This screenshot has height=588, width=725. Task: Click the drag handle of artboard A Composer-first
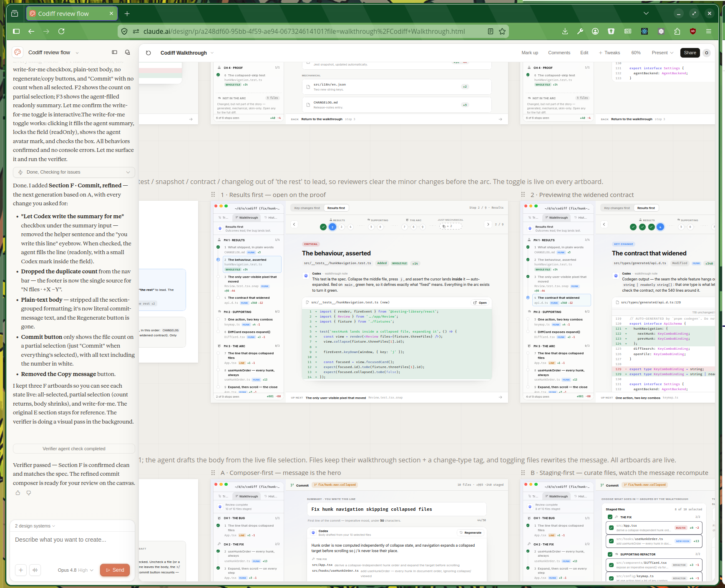(213, 473)
